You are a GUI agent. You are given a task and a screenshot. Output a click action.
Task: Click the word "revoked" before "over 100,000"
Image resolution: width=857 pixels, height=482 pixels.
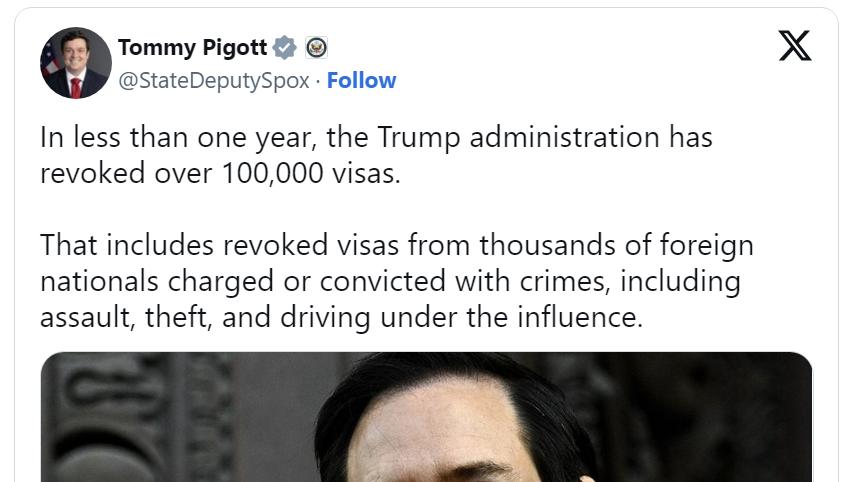coord(88,173)
